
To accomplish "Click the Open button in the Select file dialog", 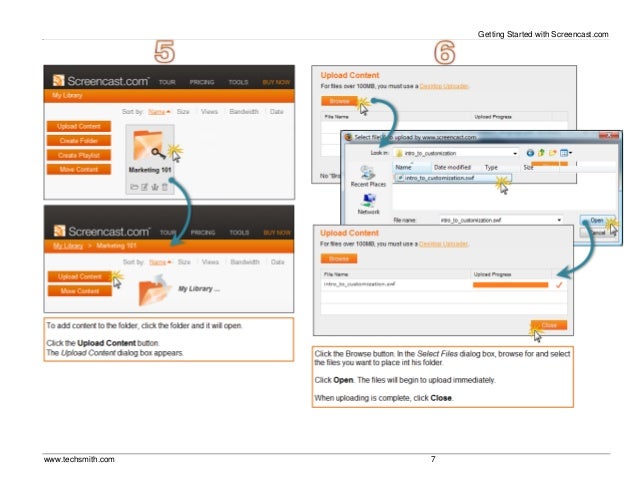I will (596, 220).
